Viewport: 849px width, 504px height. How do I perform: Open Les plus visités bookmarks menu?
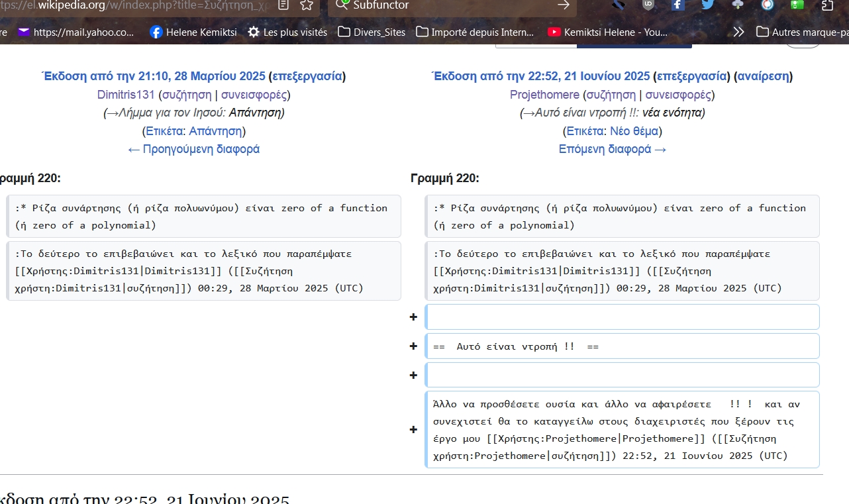click(x=287, y=32)
